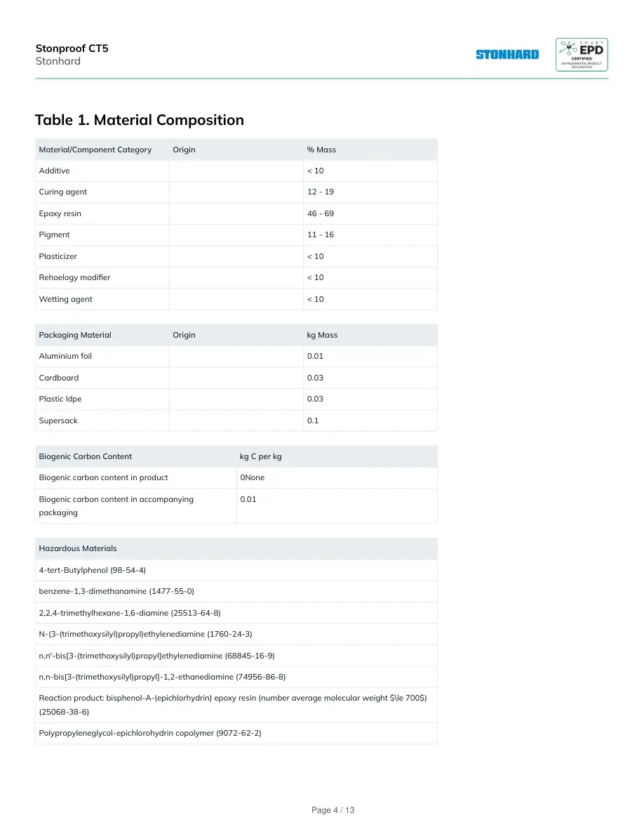Click the Page 4 / 13 footer
Image resolution: width=644 pixels, height=834 pixels.
point(333,810)
